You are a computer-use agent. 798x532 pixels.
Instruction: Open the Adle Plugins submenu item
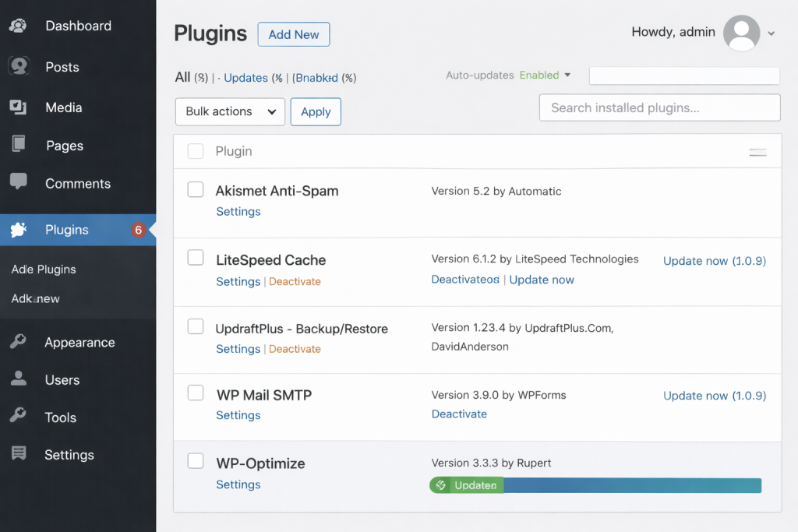(44, 269)
